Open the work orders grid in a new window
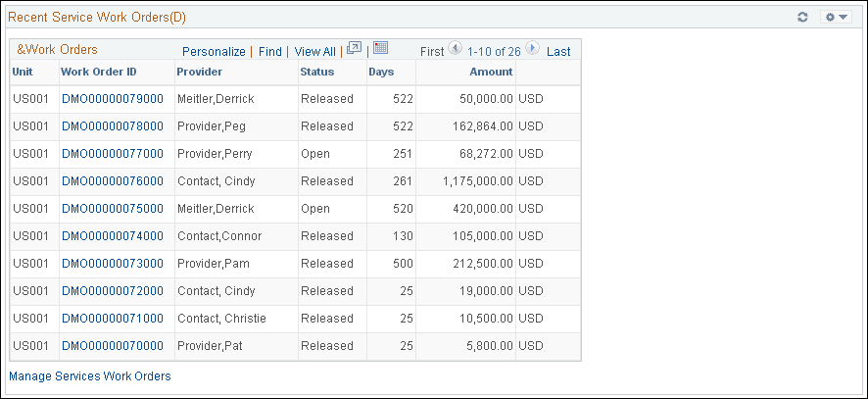868x399 pixels. click(x=354, y=48)
